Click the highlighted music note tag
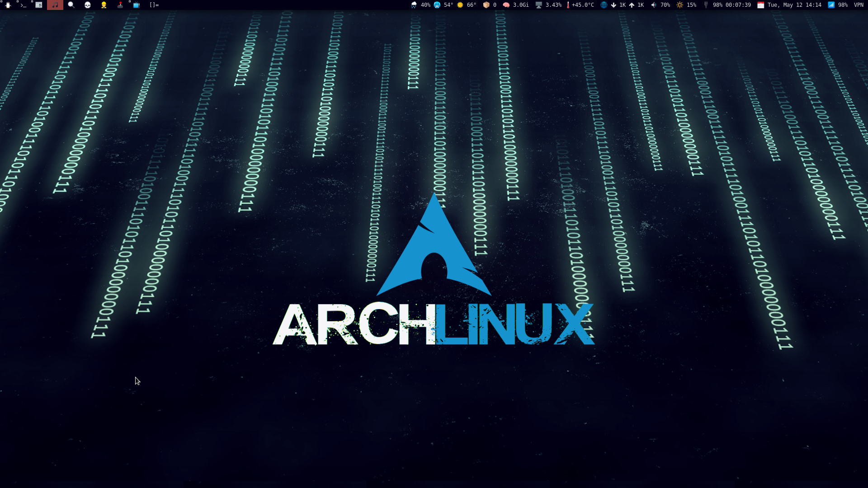Viewport: 868px width, 488px height. tap(55, 5)
